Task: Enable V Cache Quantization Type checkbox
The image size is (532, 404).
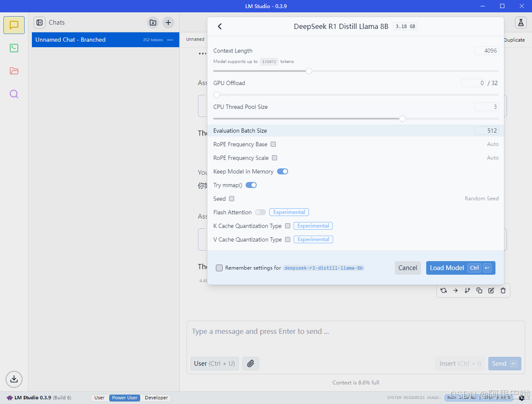Action: pyautogui.click(x=288, y=239)
